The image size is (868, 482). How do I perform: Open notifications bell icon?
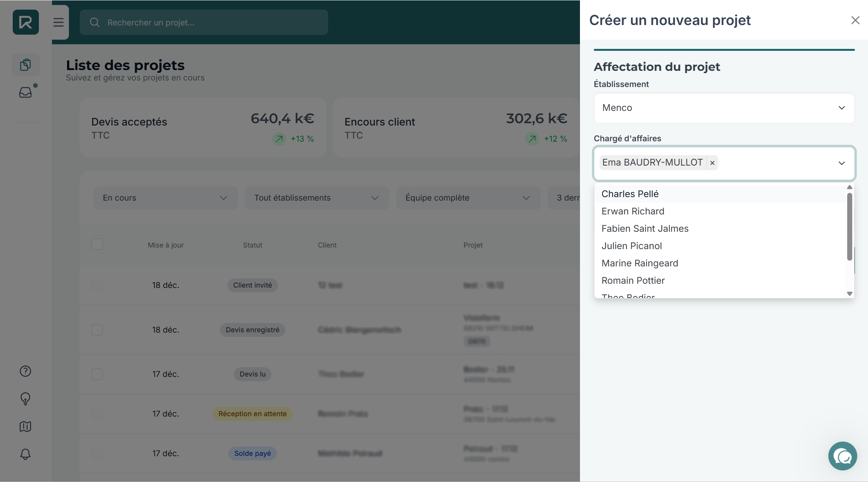[x=25, y=454]
